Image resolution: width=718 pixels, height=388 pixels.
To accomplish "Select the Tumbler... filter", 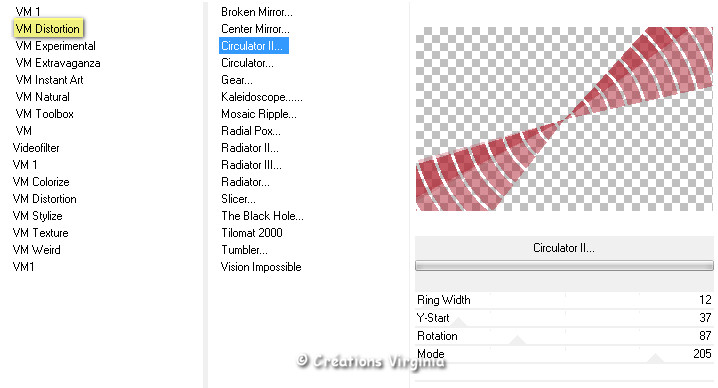I will coord(245,250).
